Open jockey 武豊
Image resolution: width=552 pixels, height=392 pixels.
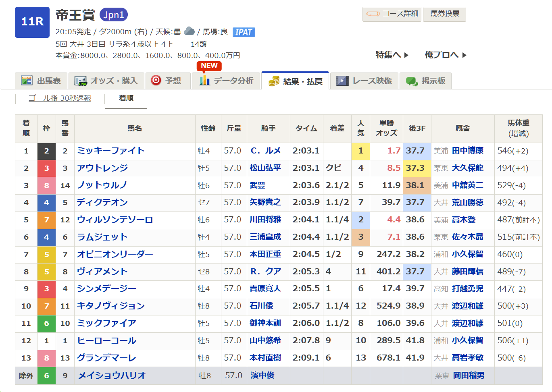(257, 185)
